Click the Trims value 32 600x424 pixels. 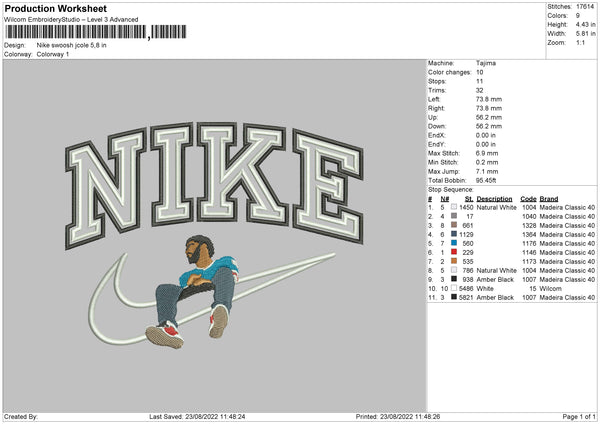point(479,90)
